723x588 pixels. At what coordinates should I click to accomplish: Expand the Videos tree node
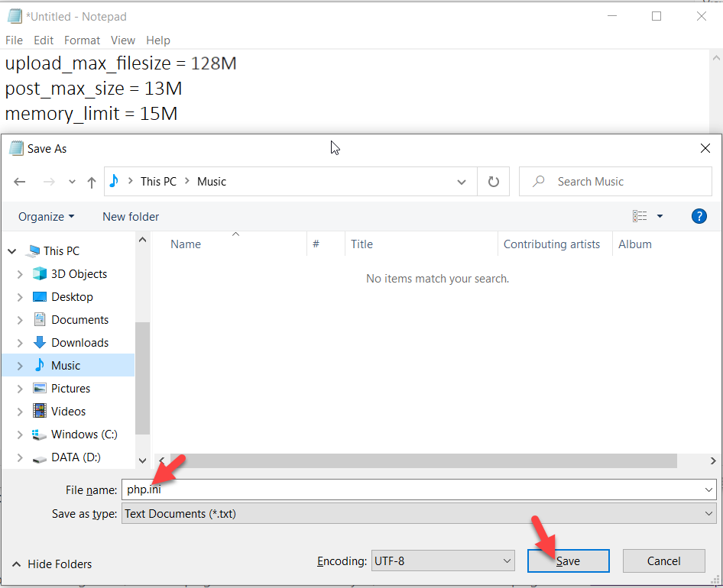point(20,412)
